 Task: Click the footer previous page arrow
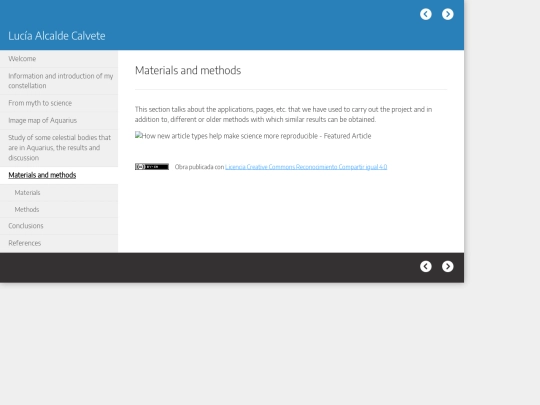(426, 266)
